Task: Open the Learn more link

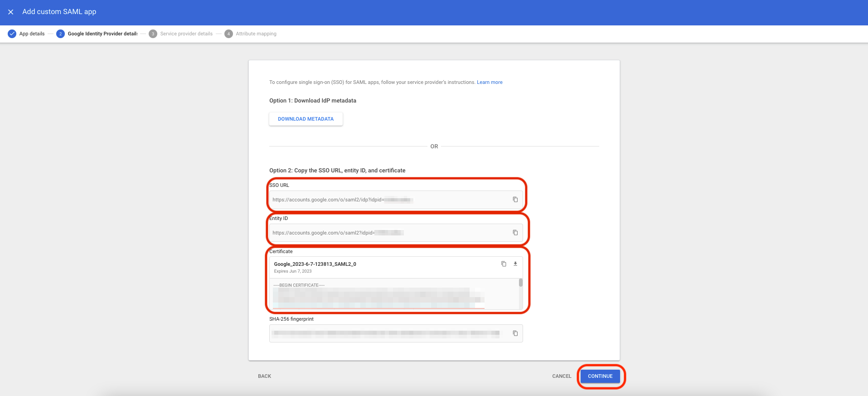Action: [490, 83]
